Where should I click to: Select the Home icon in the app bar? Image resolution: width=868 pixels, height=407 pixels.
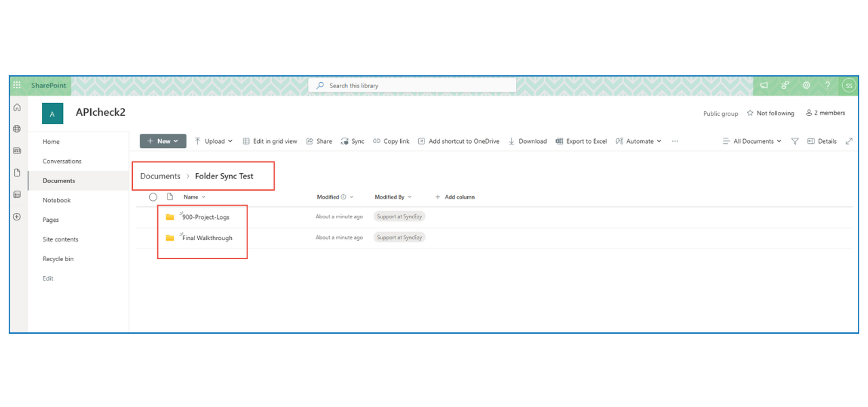16,107
